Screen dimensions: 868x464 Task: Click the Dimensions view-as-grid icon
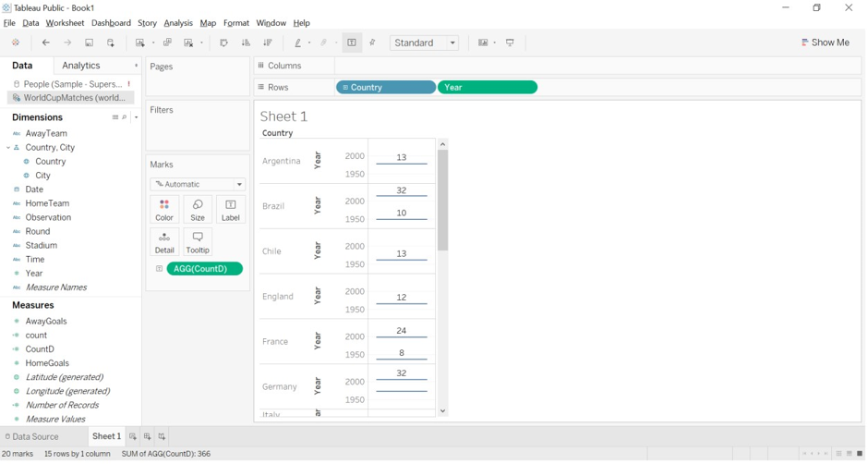pyautogui.click(x=115, y=117)
